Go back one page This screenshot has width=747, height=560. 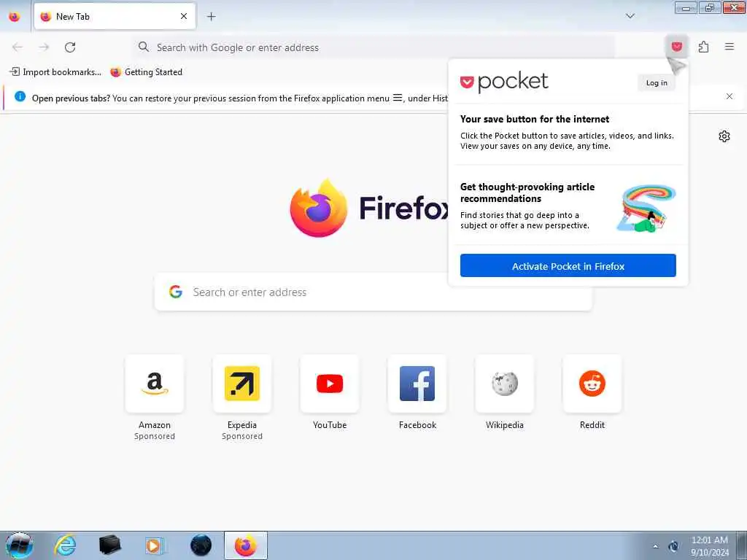18,47
